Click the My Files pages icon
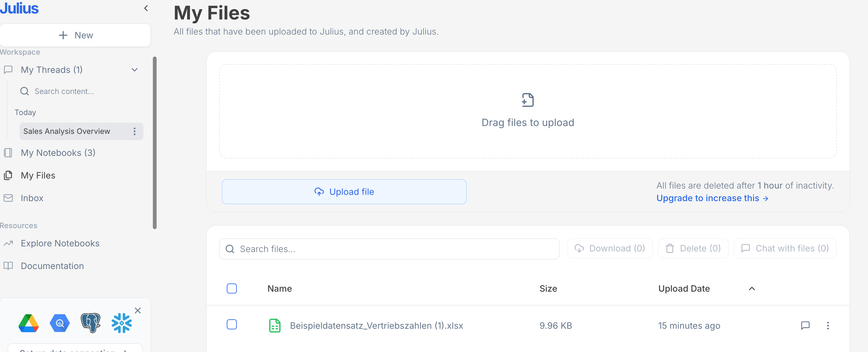868x352 pixels. (x=8, y=175)
